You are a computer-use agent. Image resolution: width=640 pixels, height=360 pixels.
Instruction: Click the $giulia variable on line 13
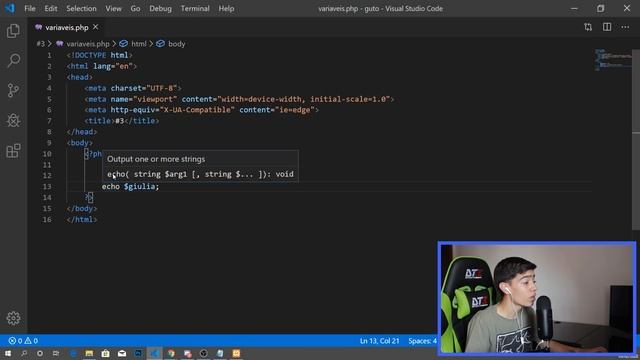tap(140, 187)
